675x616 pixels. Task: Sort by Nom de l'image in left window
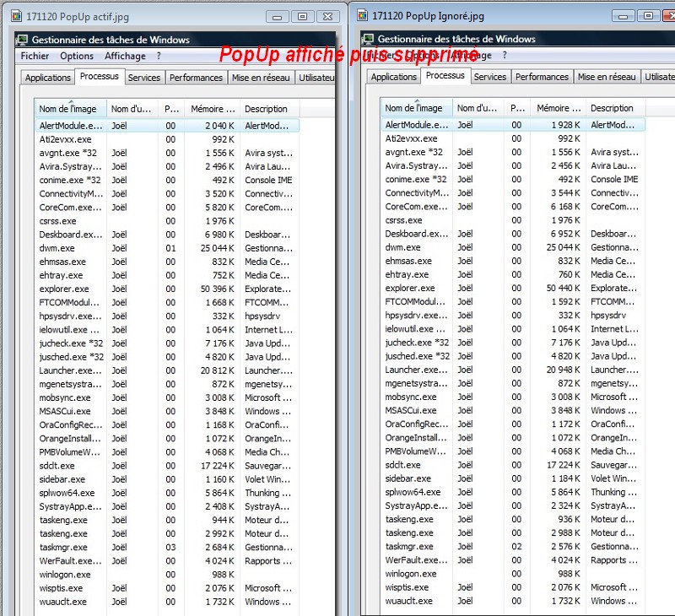[x=71, y=109]
